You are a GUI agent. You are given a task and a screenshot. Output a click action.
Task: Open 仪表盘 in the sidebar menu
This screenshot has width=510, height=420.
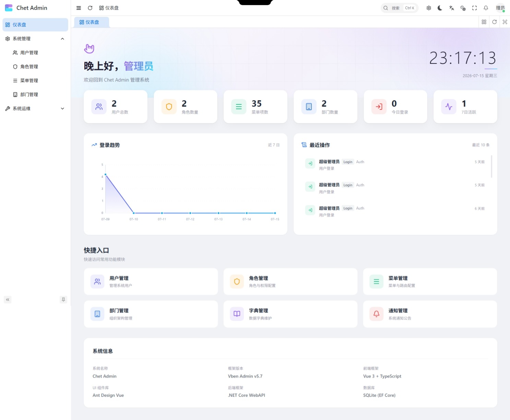tap(35, 25)
